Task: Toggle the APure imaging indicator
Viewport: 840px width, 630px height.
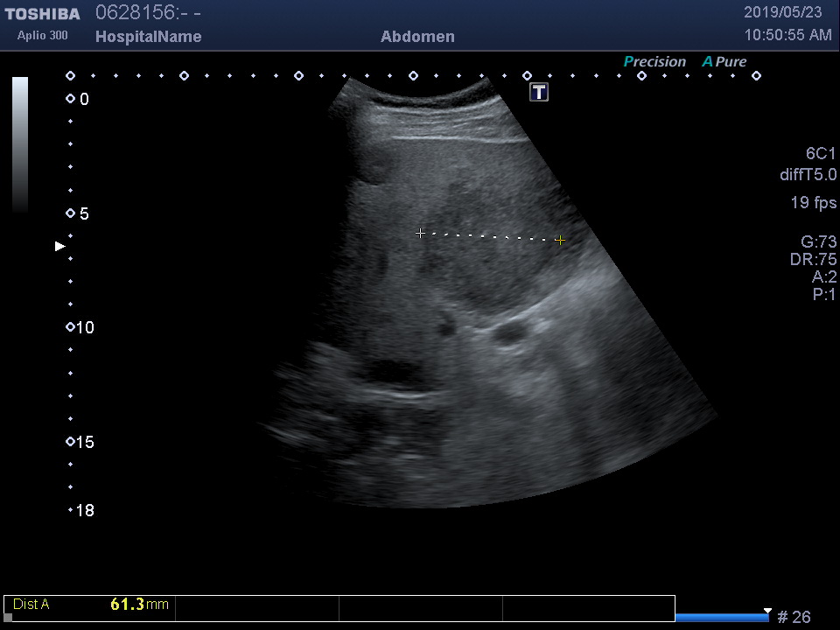Action: click(724, 62)
